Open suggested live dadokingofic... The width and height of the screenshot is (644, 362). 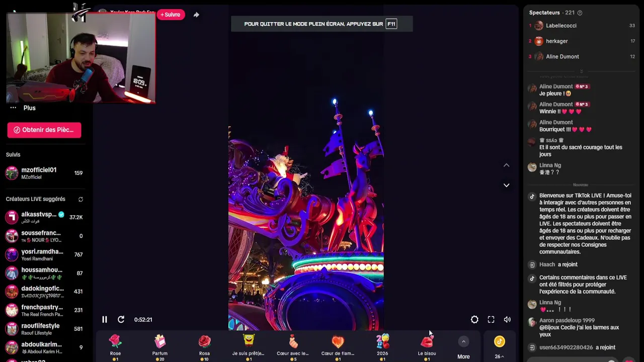point(44,292)
